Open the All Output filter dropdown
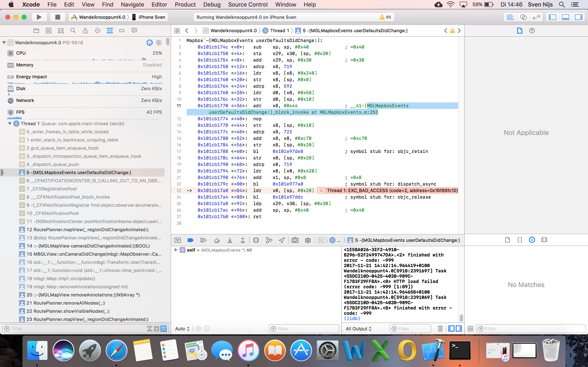 point(358,329)
